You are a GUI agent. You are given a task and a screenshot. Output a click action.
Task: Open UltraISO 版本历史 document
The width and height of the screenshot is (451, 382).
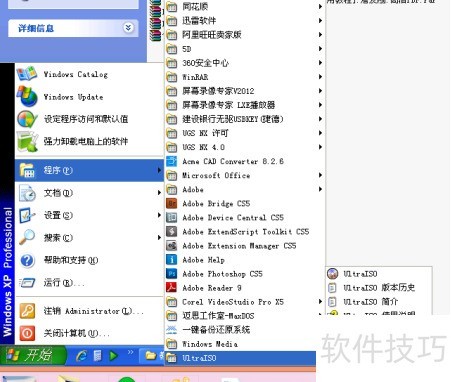coord(379,288)
